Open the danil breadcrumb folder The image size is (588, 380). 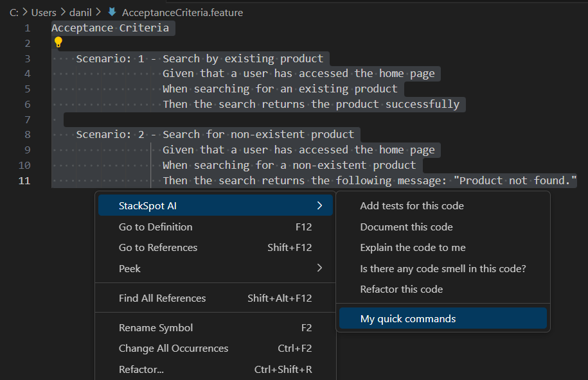click(x=80, y=12)
